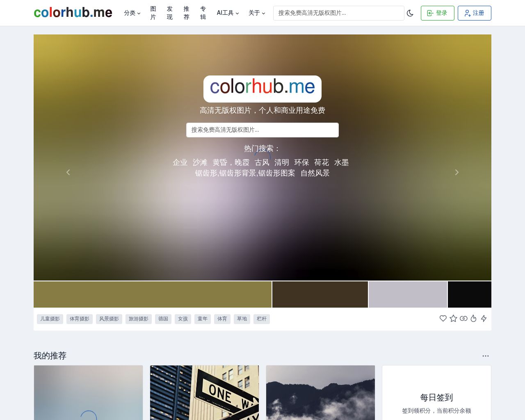Go to previous carousel slide
Viewport: 525px width, 420px height.
click(68, 172)
